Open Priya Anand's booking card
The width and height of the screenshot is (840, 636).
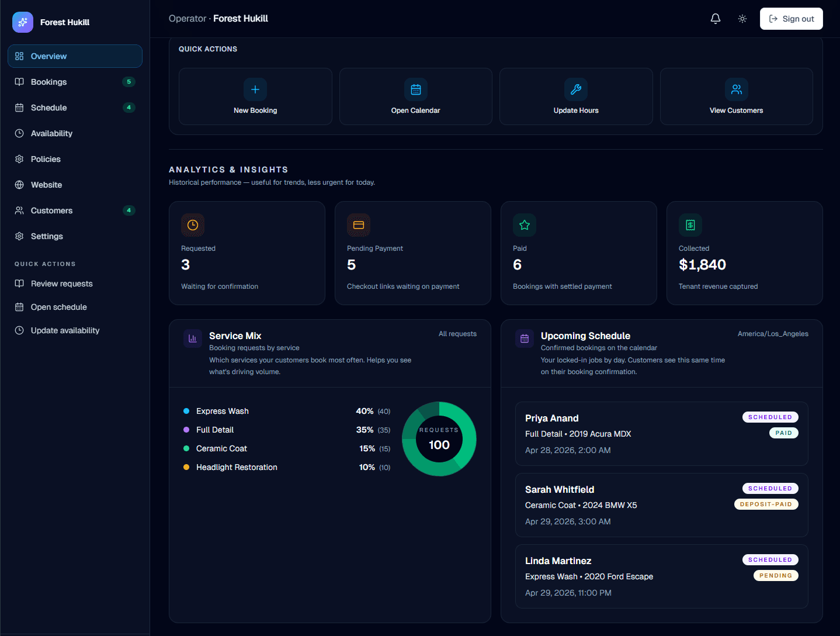click(662, 434)
